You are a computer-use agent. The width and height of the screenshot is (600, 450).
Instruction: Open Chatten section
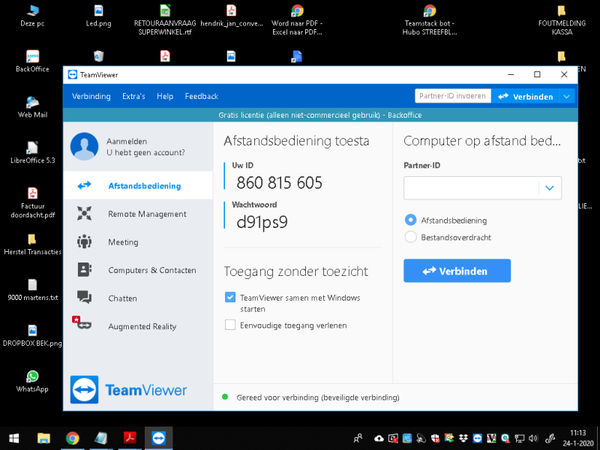pos(138,298)
